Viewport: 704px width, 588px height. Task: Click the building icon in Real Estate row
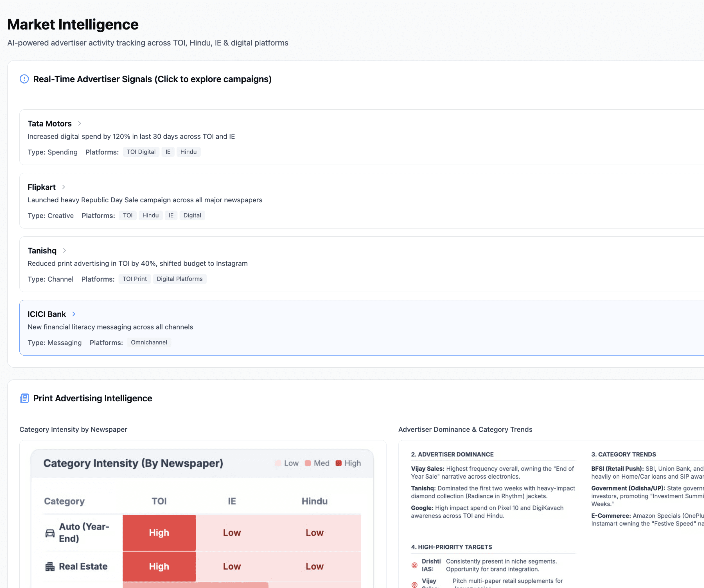click(50, 567)
